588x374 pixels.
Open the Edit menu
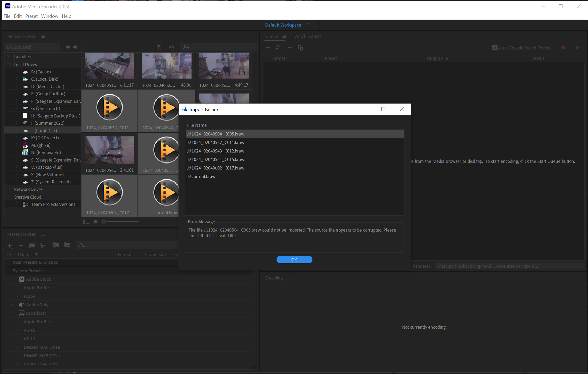click(18, 16)
